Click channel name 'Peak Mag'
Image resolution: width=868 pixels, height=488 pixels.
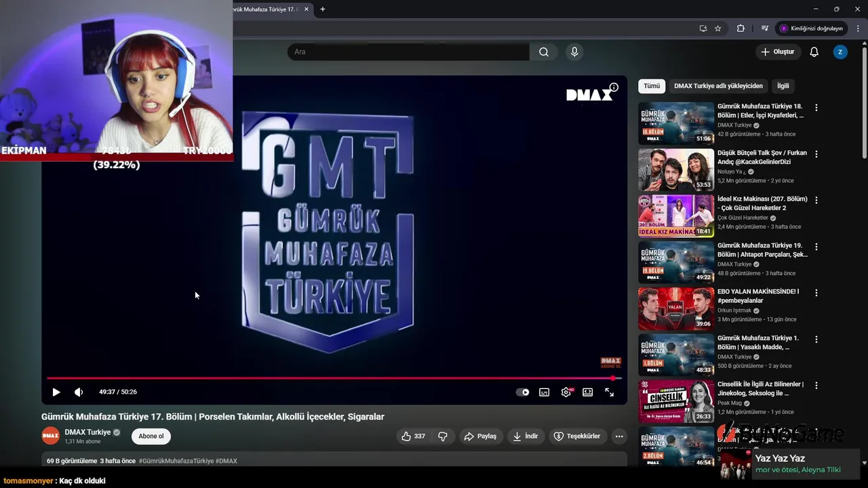click(x=730, y=403)
